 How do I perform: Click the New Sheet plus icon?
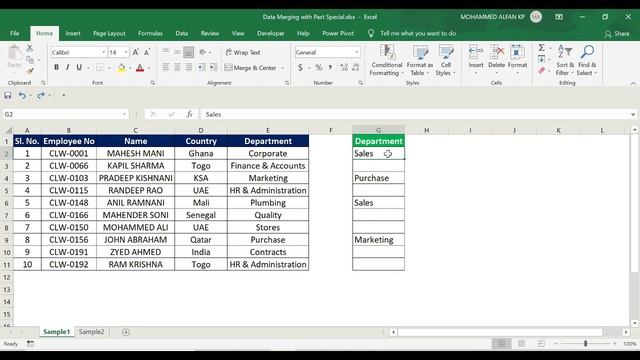coord(126,332)
